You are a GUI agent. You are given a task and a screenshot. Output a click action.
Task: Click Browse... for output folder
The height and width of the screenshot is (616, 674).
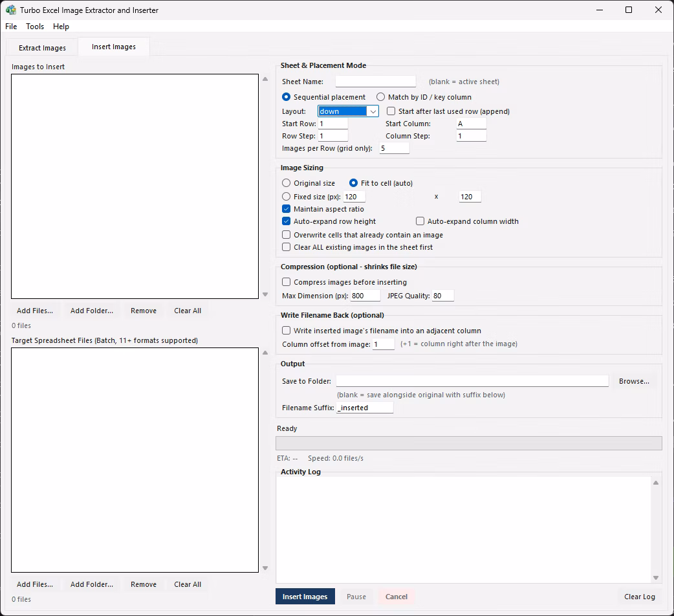(634, 381)
